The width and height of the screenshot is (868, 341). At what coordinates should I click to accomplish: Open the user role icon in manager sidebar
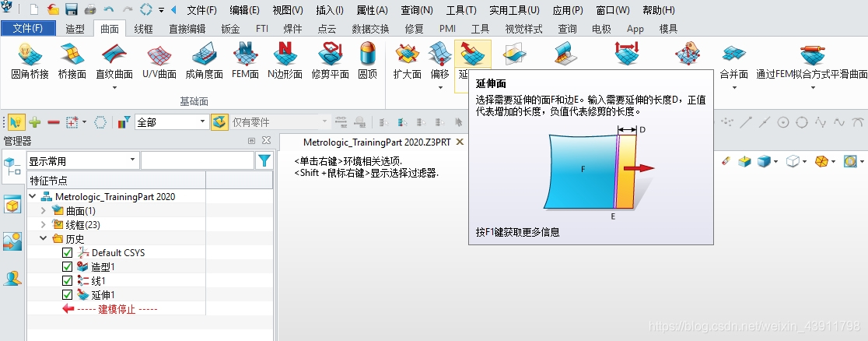click(12, 277)
